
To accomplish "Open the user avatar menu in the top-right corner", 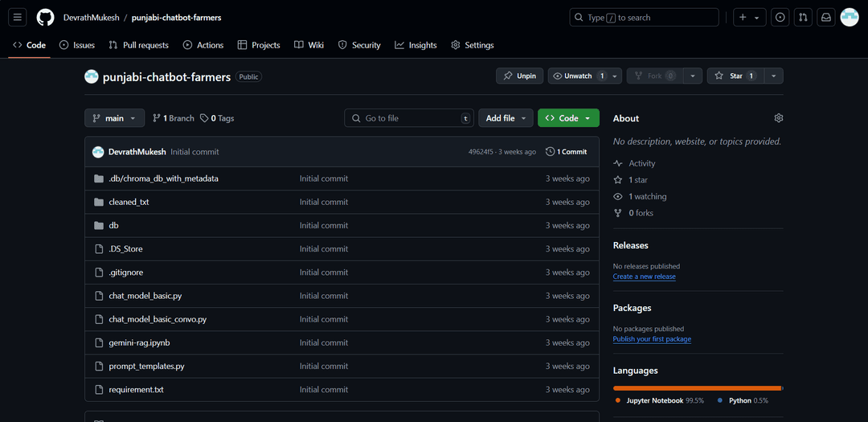I will (850, 18).
